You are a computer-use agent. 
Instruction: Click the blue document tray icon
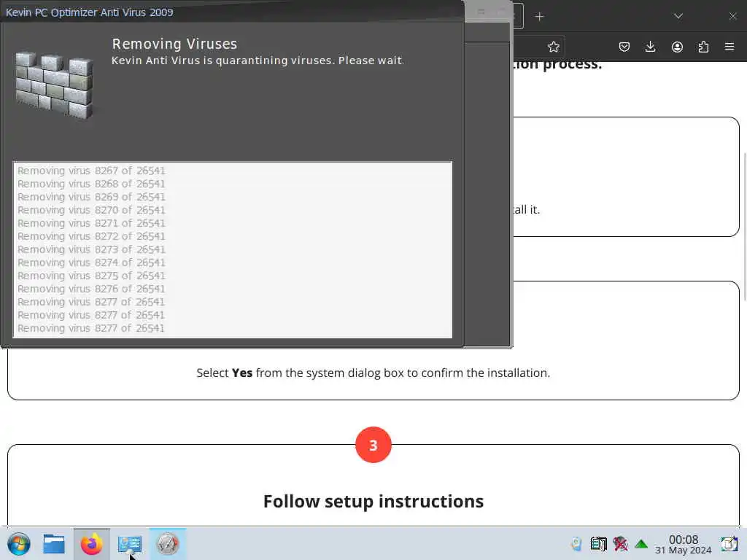tap(576, 544)
